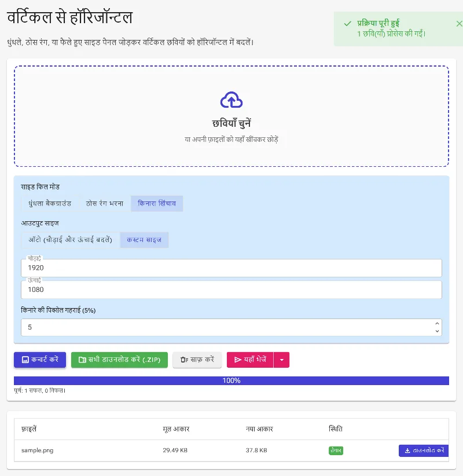Click the cloud upload icon

pos(231,100)
